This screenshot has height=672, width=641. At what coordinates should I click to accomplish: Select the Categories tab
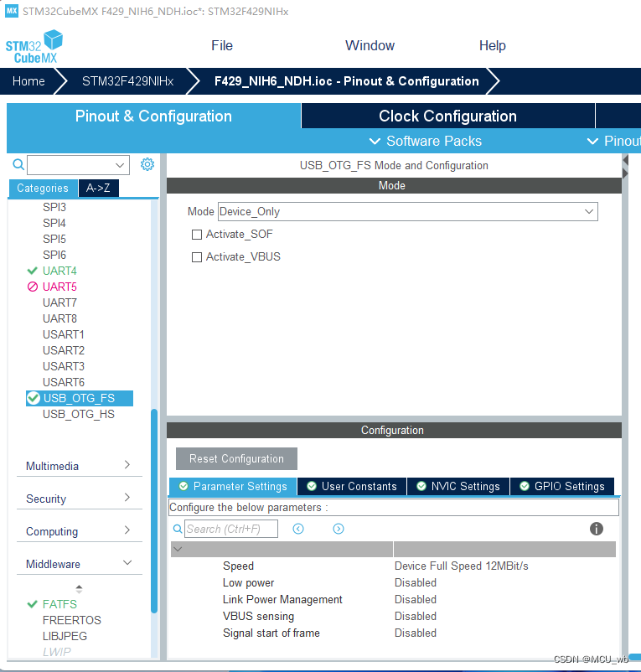[43, 189]
